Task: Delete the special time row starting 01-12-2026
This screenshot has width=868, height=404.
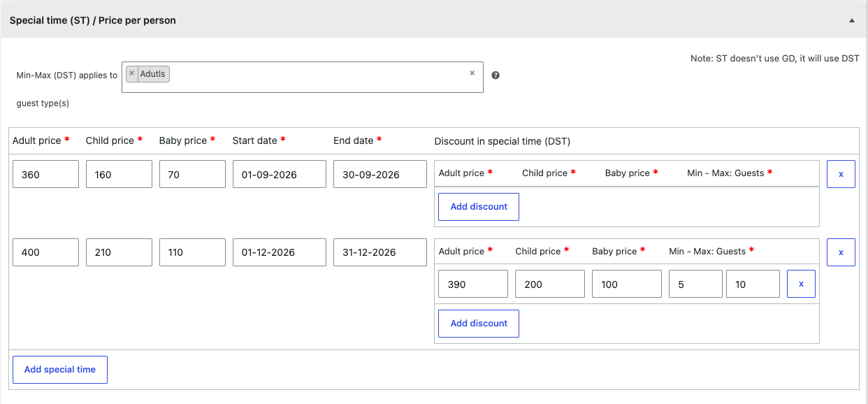Action: [x=841, y=252]
